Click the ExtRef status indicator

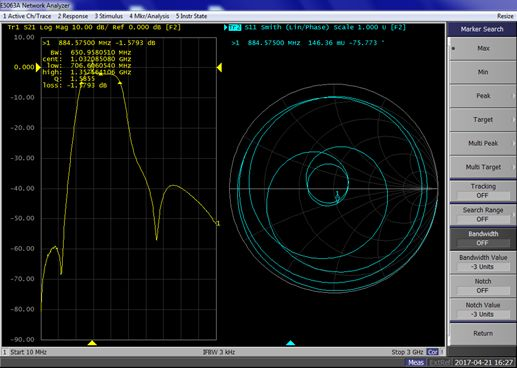point(439,363)
